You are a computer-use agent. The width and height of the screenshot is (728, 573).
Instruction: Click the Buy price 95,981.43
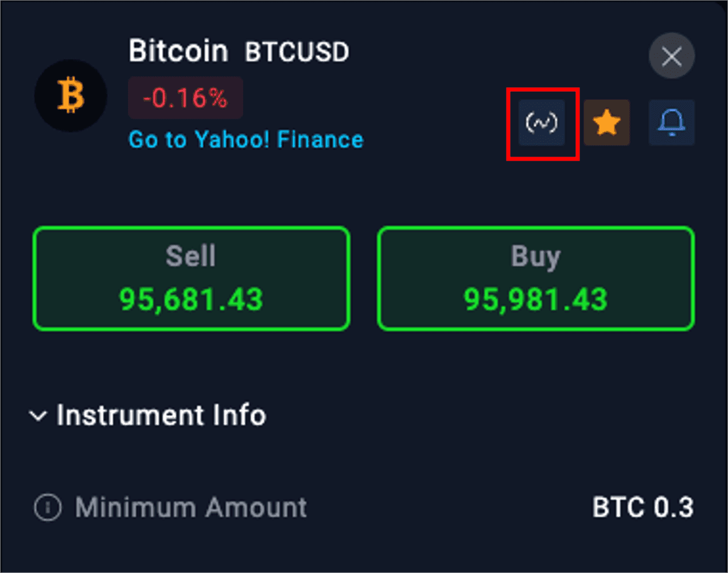click(535, 299)
